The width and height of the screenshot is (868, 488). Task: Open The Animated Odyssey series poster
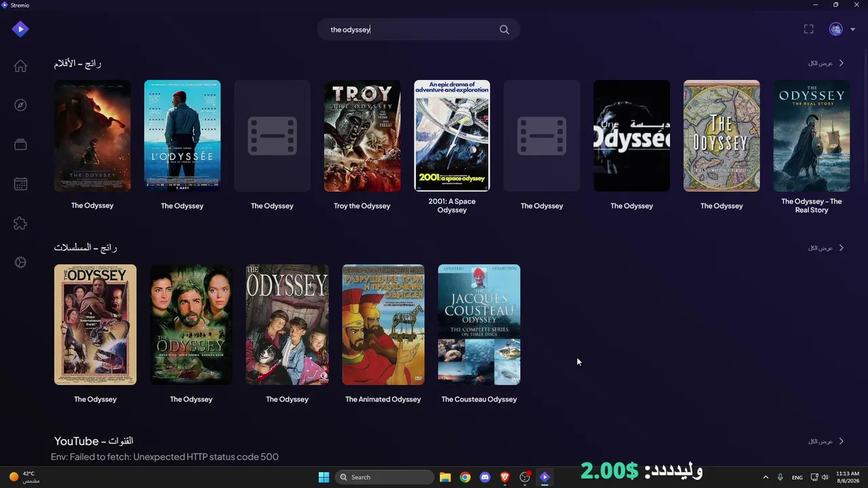(383, 325)
